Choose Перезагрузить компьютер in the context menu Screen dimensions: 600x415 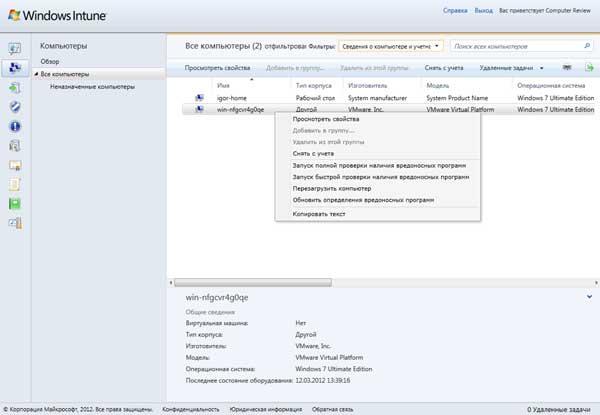(332, 188)
